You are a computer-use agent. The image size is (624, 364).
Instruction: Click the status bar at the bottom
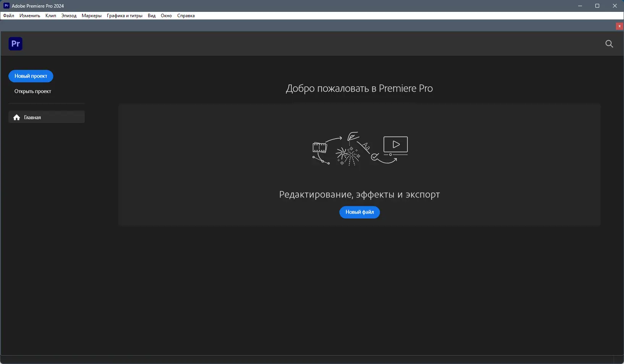tap(312, 359)
